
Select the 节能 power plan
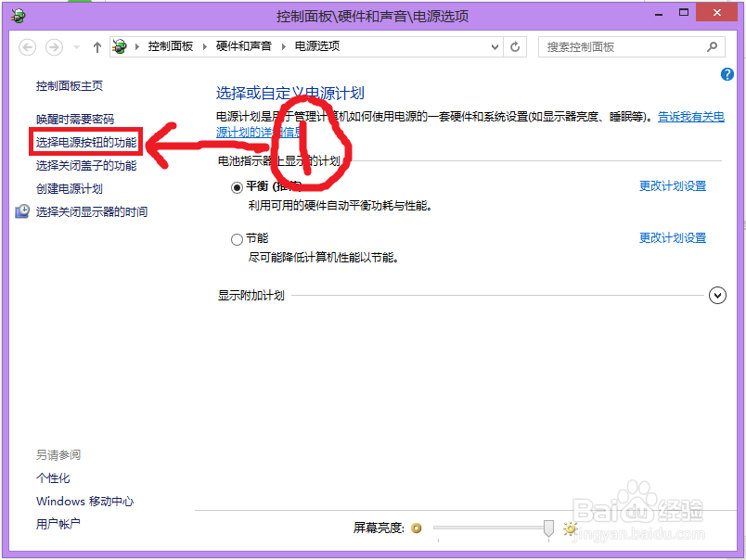click(238, 238)
